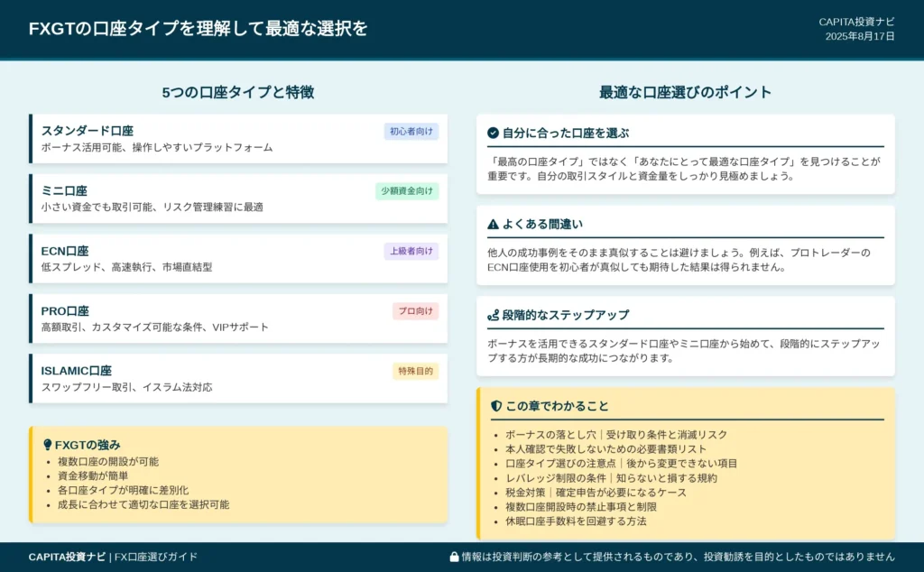
Task: Click the checkmark icon beside 自分に合った口座を選ぶ
Action: tap(493, 133)
